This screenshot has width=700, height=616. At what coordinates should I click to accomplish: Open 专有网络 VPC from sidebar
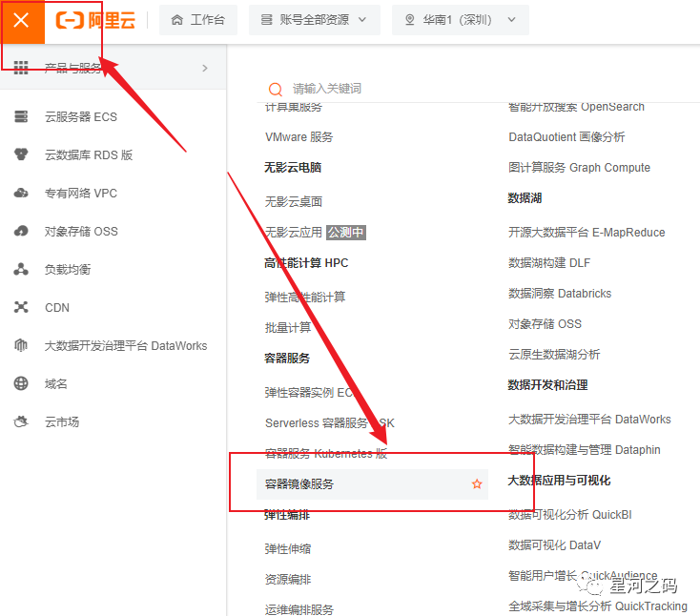(81, 194)
